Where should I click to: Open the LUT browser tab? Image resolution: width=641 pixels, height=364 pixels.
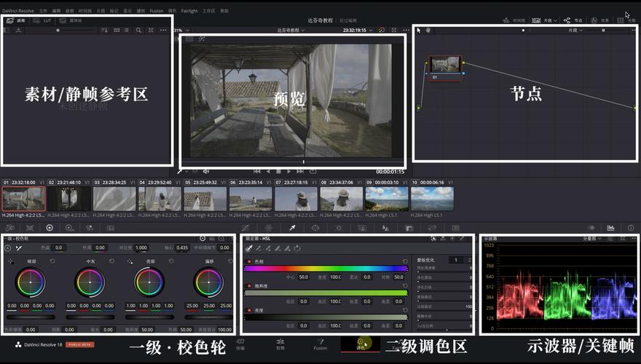coord(42,20)
